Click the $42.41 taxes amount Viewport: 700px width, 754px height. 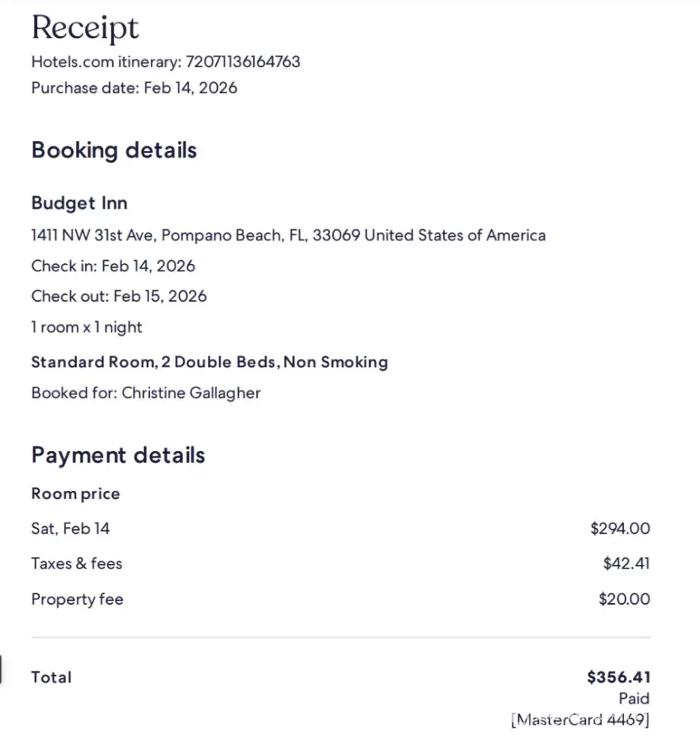pos(626,563)
